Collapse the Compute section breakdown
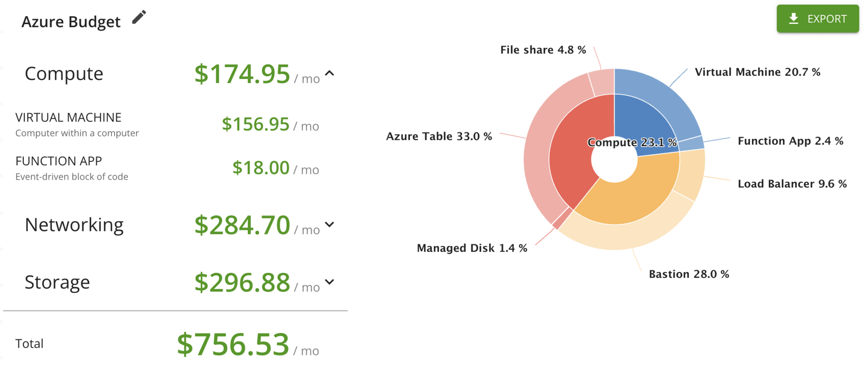This screenshot has height=372, width=868. (x=329, y=73)
